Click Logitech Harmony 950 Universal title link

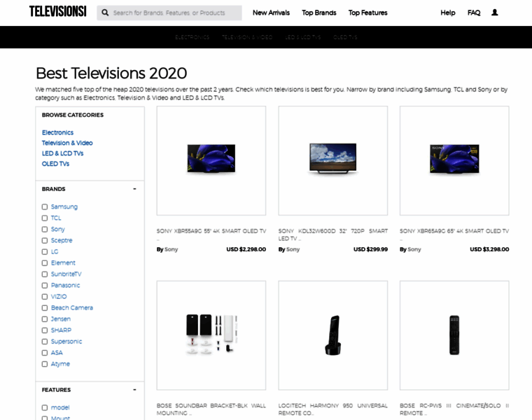(x=332, y=409)
